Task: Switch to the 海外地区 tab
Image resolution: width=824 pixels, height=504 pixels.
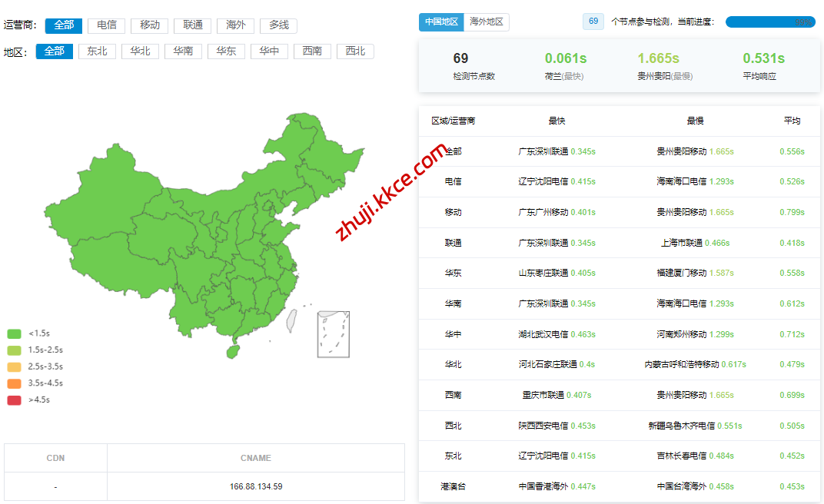Action: pos(486,22)
